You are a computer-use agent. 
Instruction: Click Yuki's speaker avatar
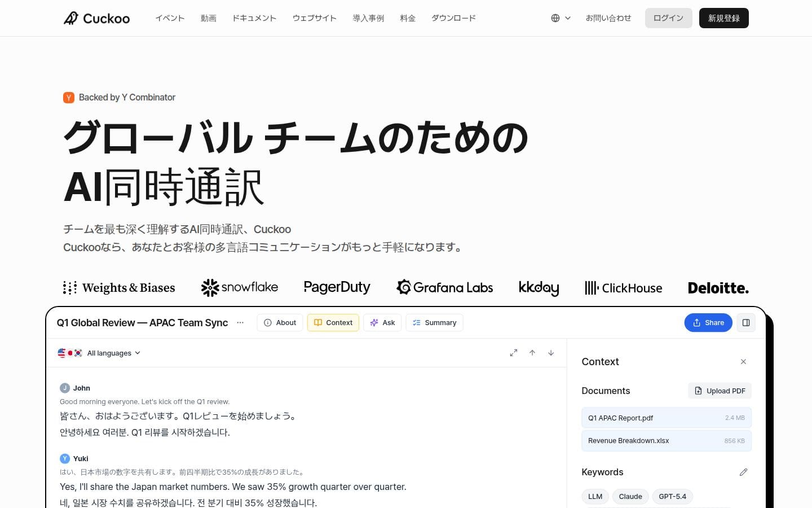point(65,459)
